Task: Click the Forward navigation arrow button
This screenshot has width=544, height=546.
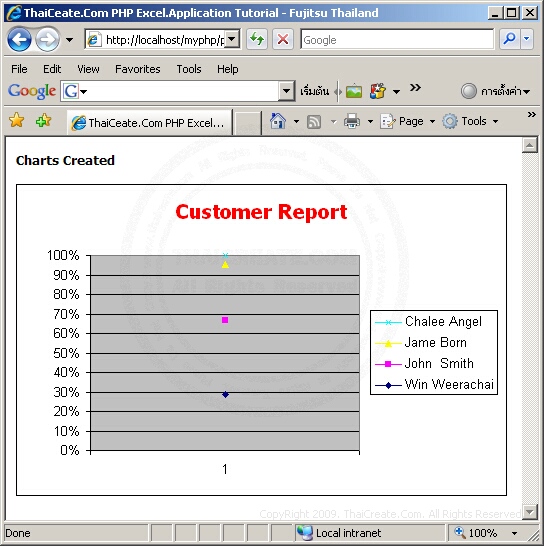Action: (48, 40)
